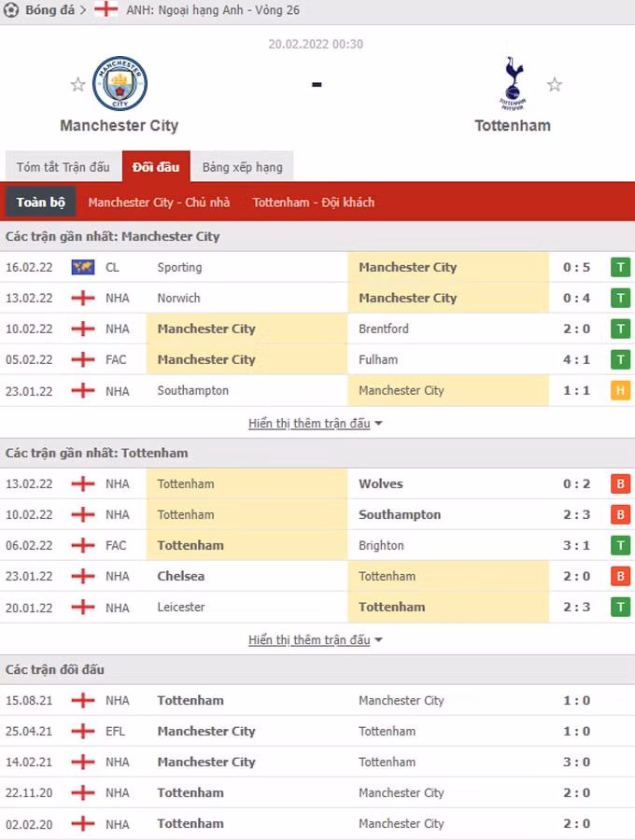Click England flag on Brighton FAC row
Image resolution: width=635 pixels, height=840 pixels.
[83, 545]
